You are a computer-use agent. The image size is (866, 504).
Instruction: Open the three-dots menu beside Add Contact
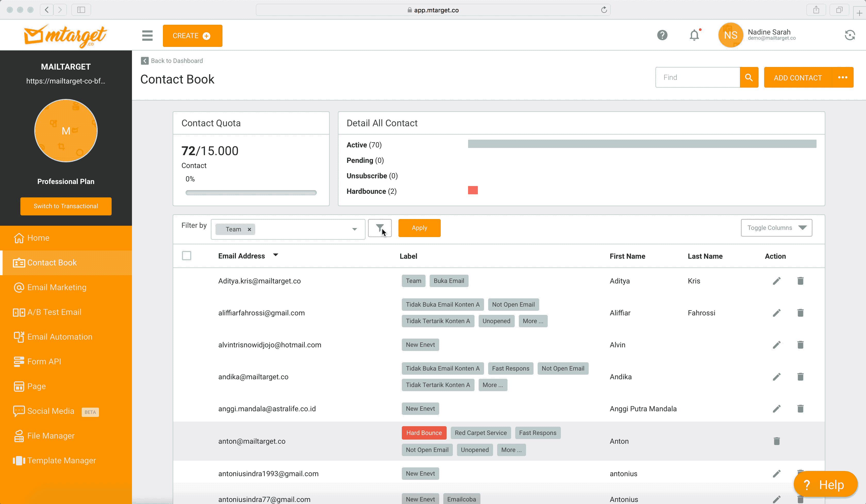(842, 78)
